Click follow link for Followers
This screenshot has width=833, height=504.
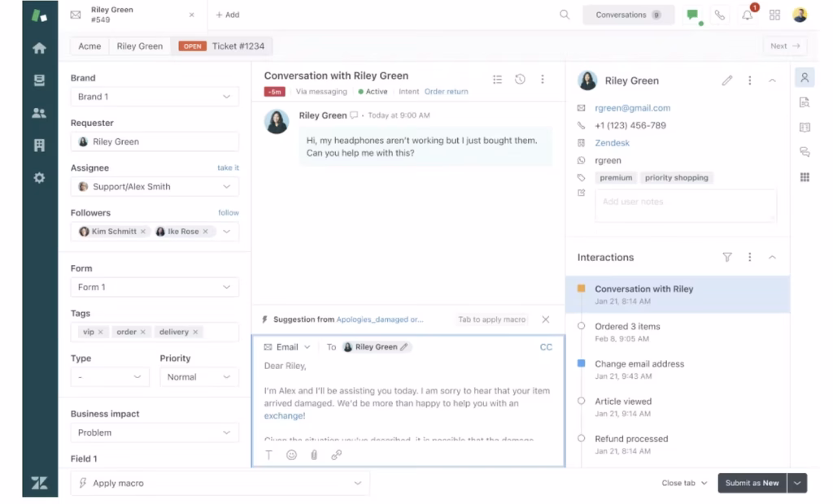(229, 212)
